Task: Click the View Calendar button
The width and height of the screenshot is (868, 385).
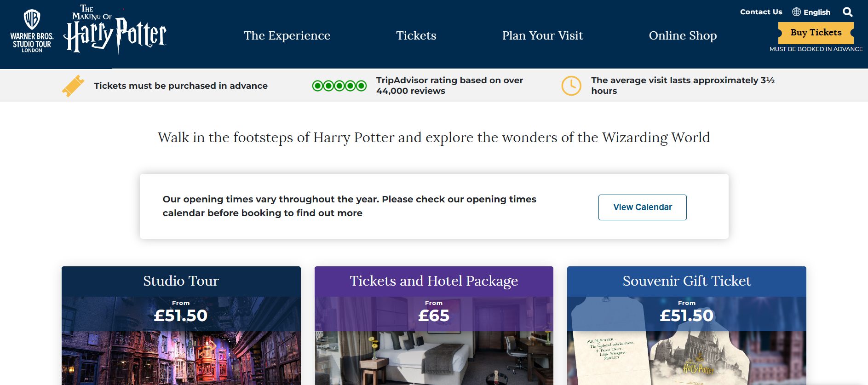Action: 642,207
